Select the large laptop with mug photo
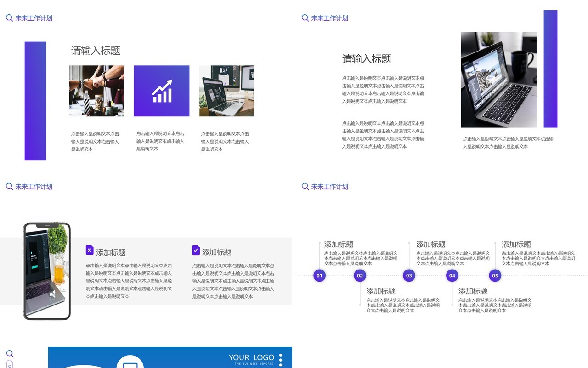The image size is (588, 368). [499, 80]
